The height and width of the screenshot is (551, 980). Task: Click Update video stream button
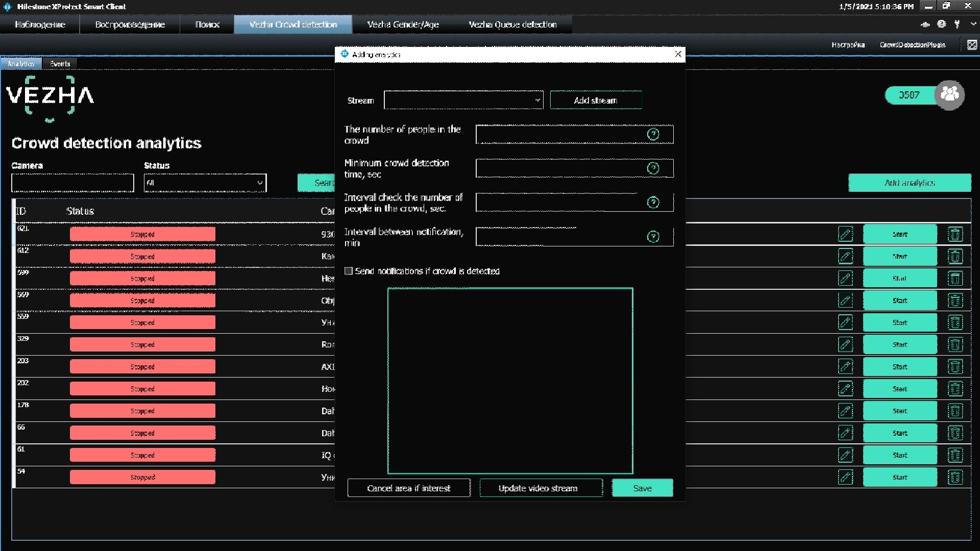point(541,488)
